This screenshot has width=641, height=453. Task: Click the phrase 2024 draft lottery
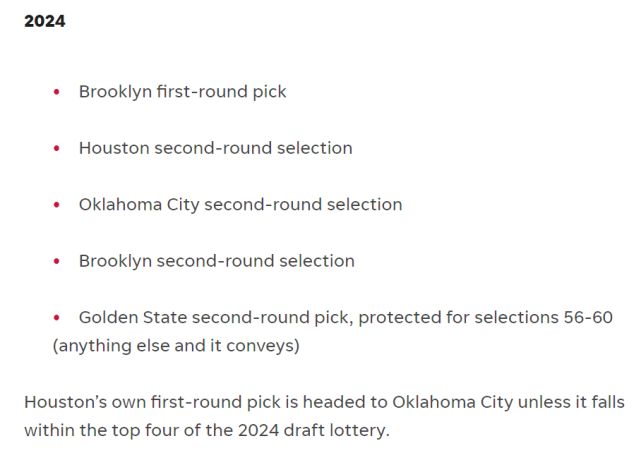pyautogui.click(x=314, y=431)
